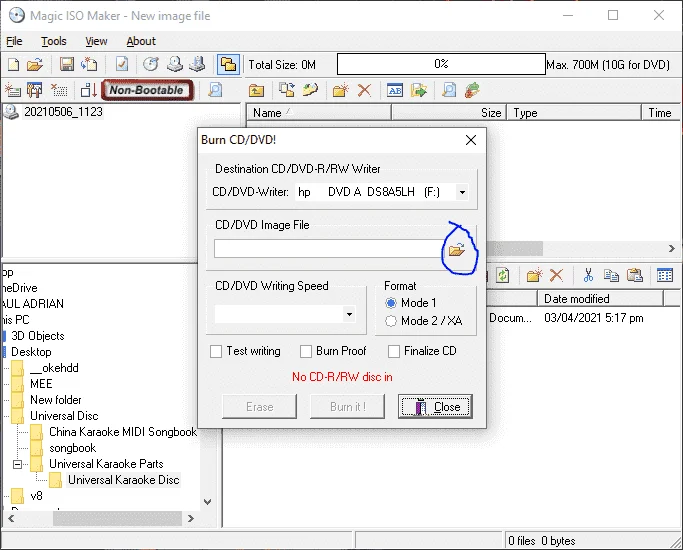Click the search magnifier icon in image toolbar
Viewport: 683px width, 550px height.
tap(449, 90)
